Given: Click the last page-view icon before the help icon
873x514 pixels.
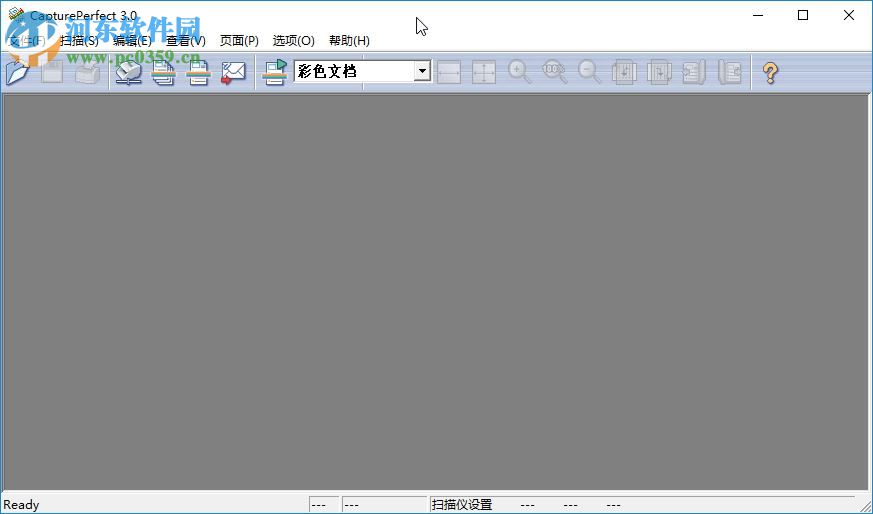Looking at the screenshot, I should [x=729, y=72].
